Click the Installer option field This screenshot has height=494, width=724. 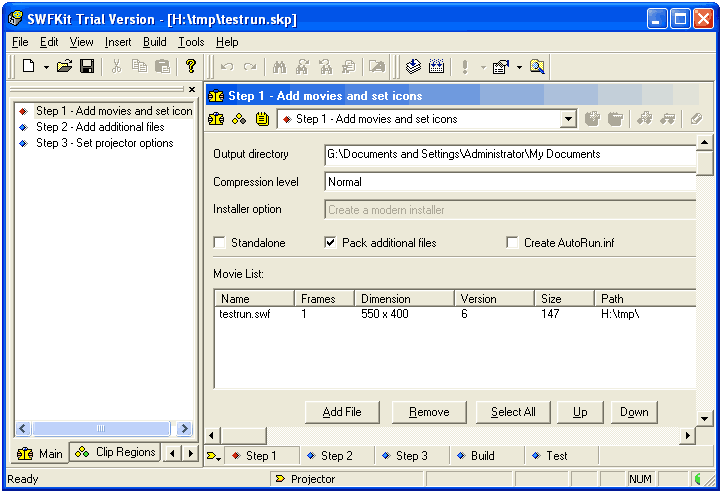pyautogui.click(x=510, y=210)
